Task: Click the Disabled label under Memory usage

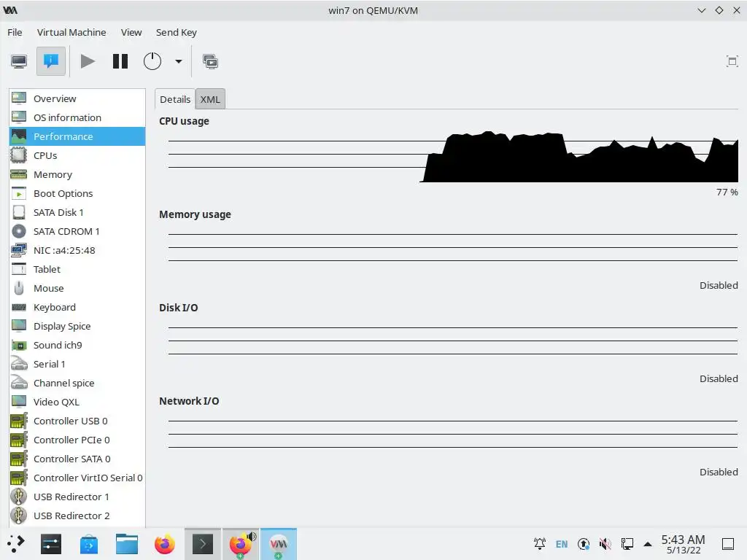Action: (719, 286)
